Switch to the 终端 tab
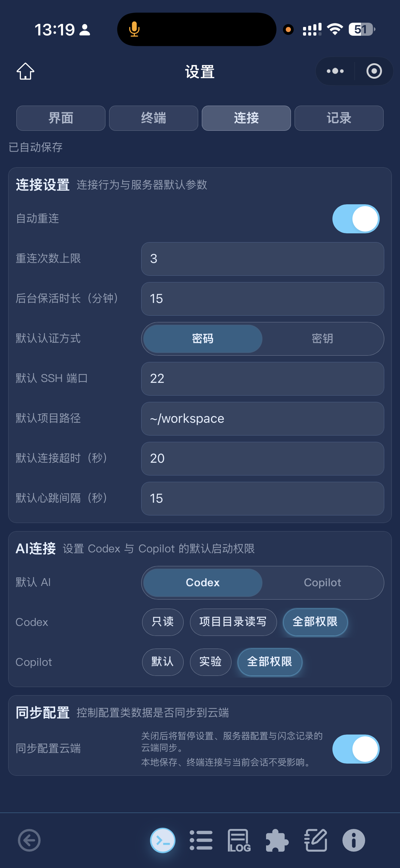The image size is (400, 868). pos(153,118)
